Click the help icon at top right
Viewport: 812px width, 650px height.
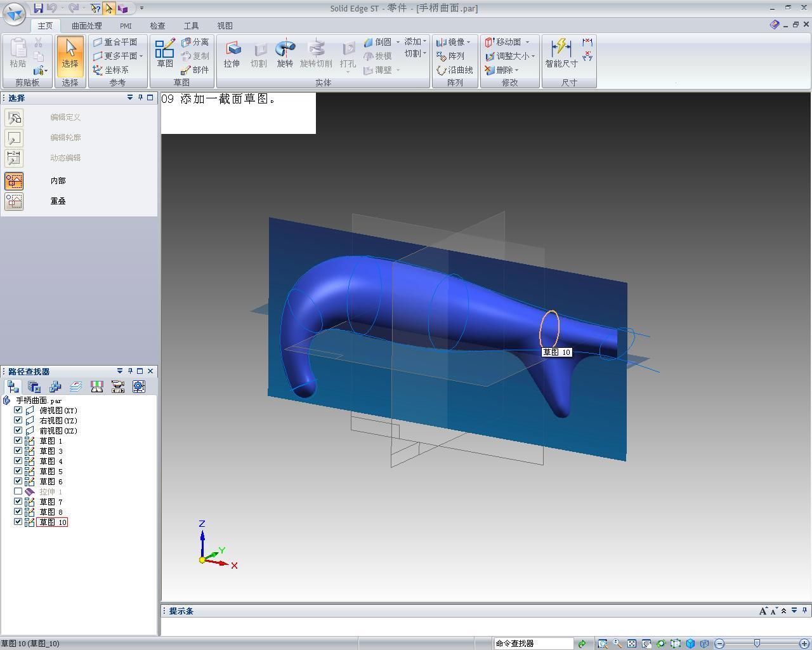point(775,25)
